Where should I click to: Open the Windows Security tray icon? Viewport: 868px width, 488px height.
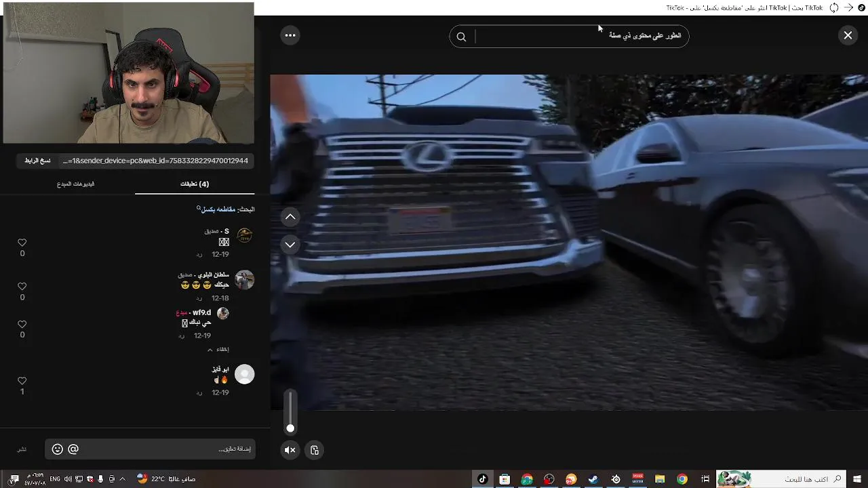(90, 479)
